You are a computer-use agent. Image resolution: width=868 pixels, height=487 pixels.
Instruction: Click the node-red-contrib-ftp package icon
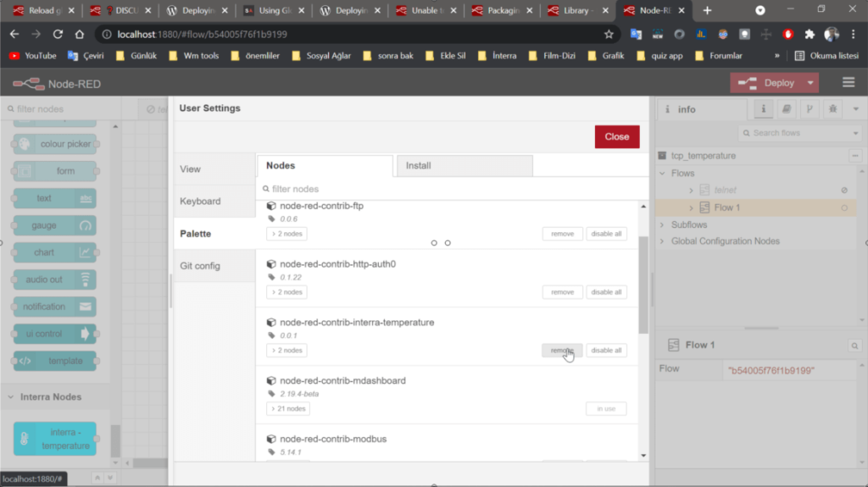point(271,206)
